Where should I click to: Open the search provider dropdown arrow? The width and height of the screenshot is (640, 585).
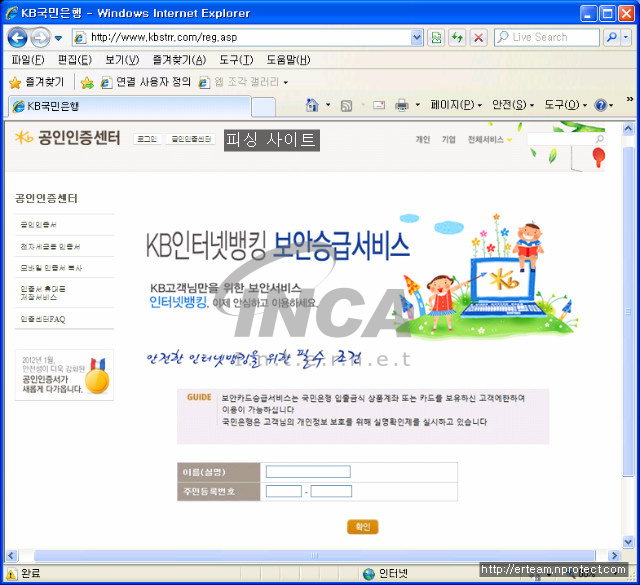(x=626, y=38)
